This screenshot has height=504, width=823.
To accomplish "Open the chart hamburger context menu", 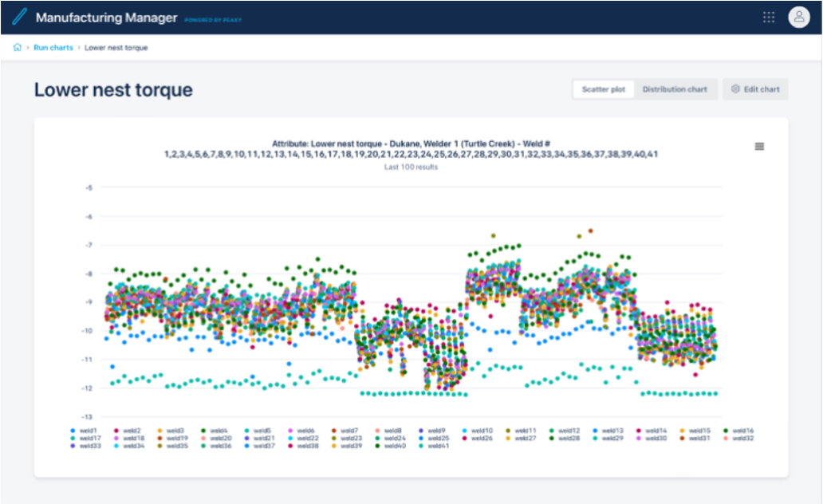I will point(759,146).
